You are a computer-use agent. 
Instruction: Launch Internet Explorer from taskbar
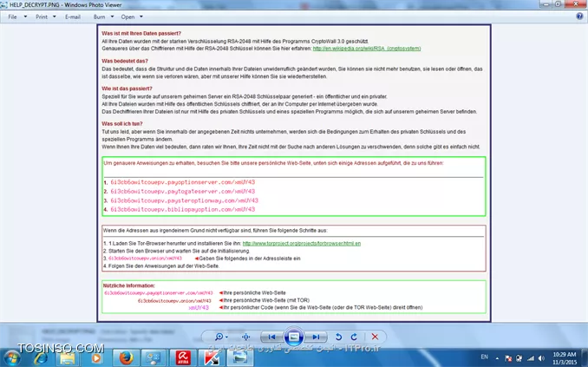coord(40,358)
